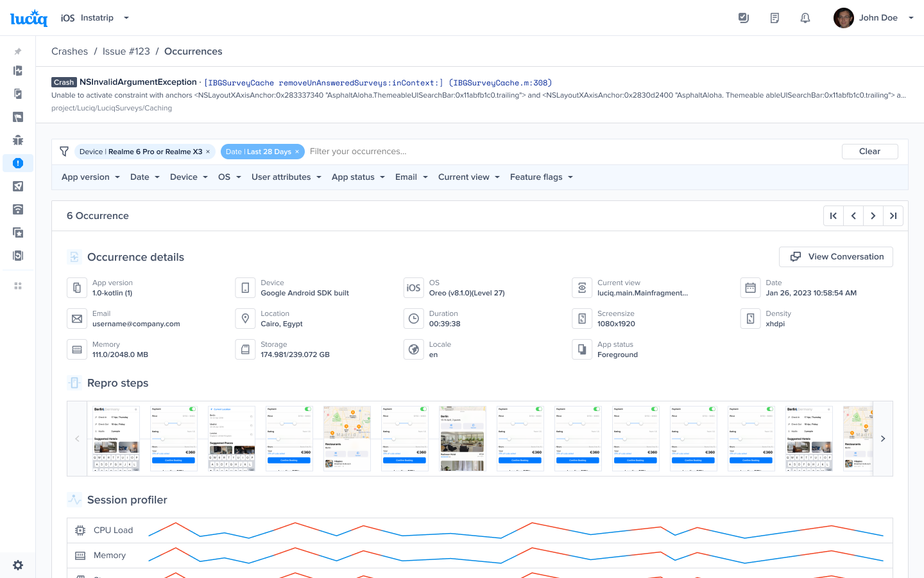Open the notifications bell icon
The width and height of the screenshot is (924, 578).
805,18
